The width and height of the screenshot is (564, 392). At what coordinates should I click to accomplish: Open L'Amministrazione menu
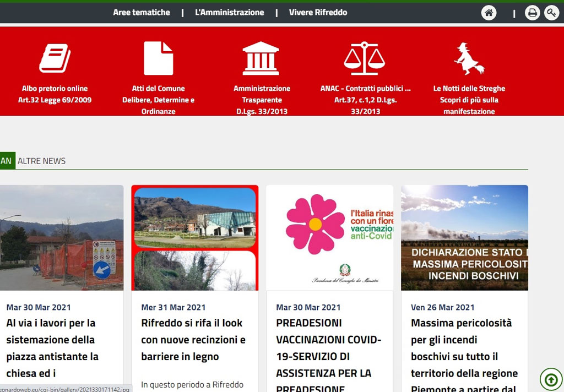pyautogui.click(x=230, y=13)
